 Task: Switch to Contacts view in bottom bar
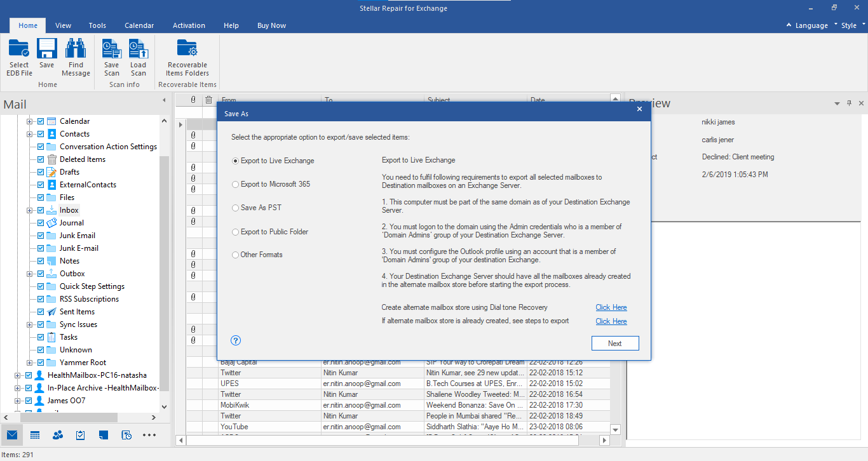coord(58,435)
